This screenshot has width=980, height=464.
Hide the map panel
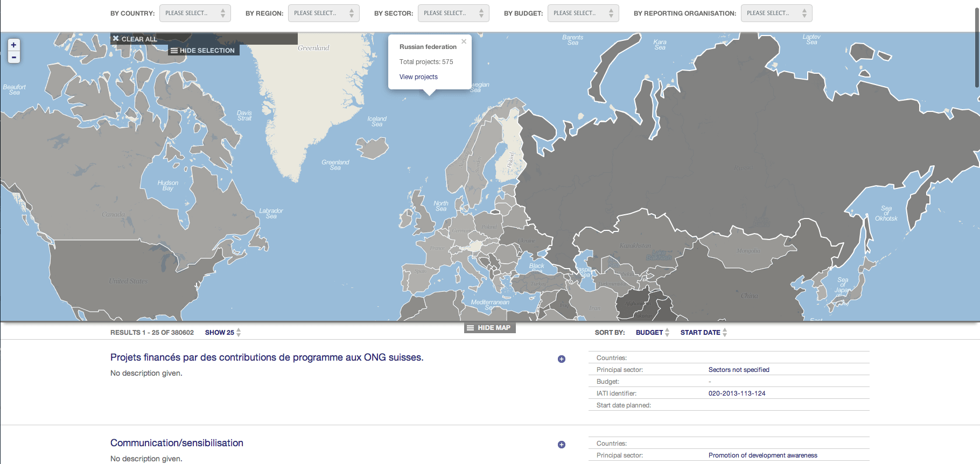489,328
